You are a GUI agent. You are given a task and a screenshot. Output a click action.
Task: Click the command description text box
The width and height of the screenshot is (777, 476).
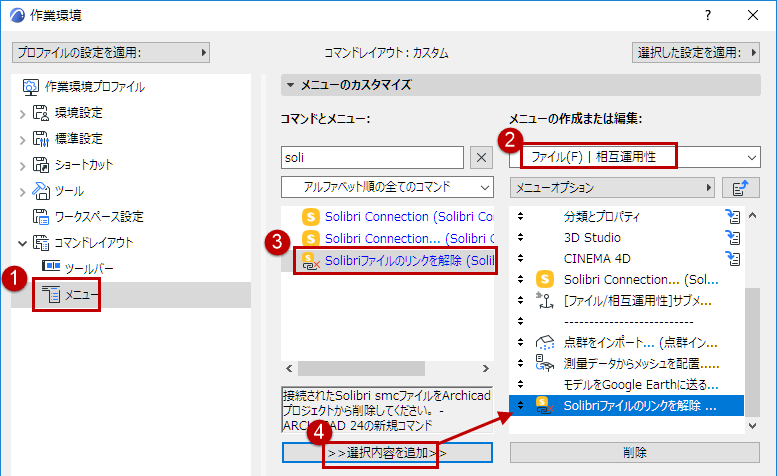pos(388,410)
